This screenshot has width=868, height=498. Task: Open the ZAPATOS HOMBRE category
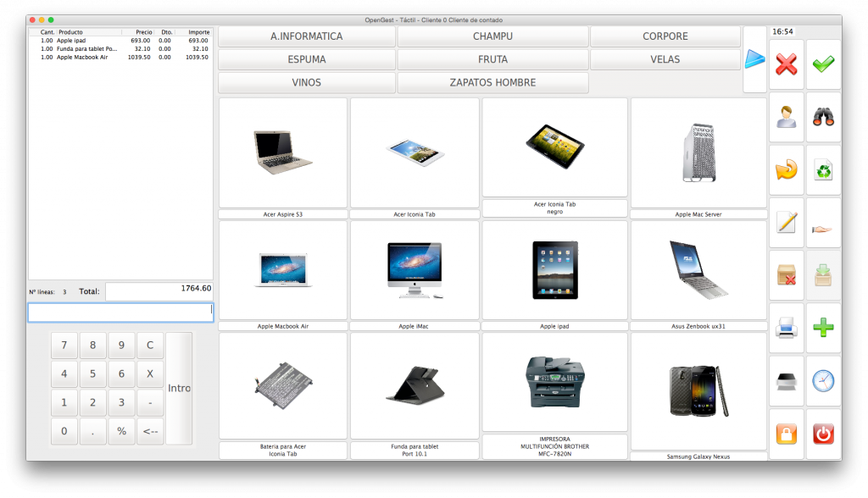(x=492, y=83)
